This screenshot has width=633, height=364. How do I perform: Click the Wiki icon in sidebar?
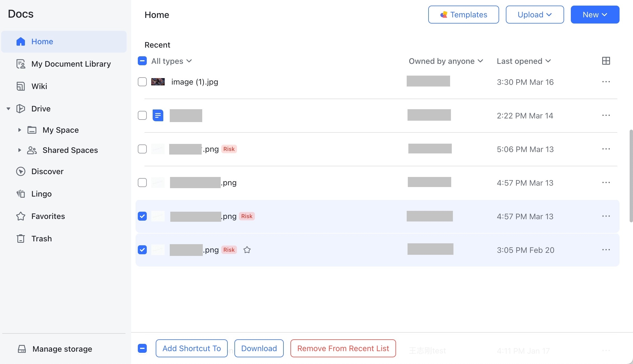pyautogui.click(x=21, y=86)
